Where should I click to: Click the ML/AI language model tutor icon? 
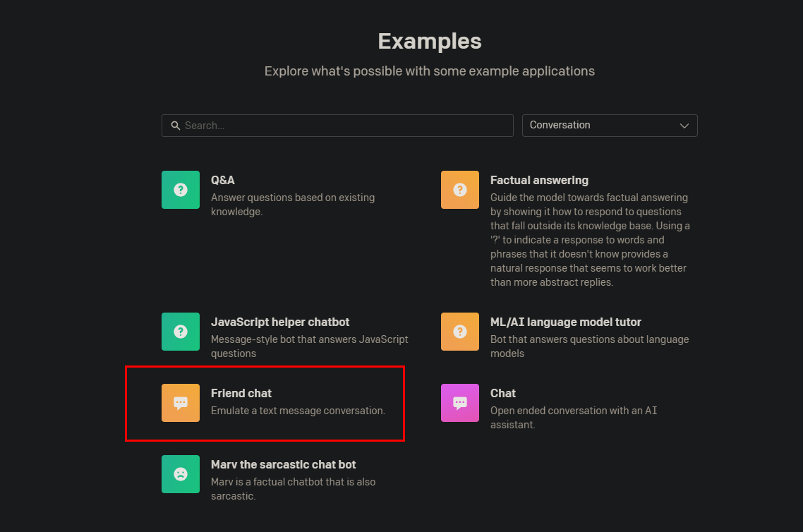point(459,331)
